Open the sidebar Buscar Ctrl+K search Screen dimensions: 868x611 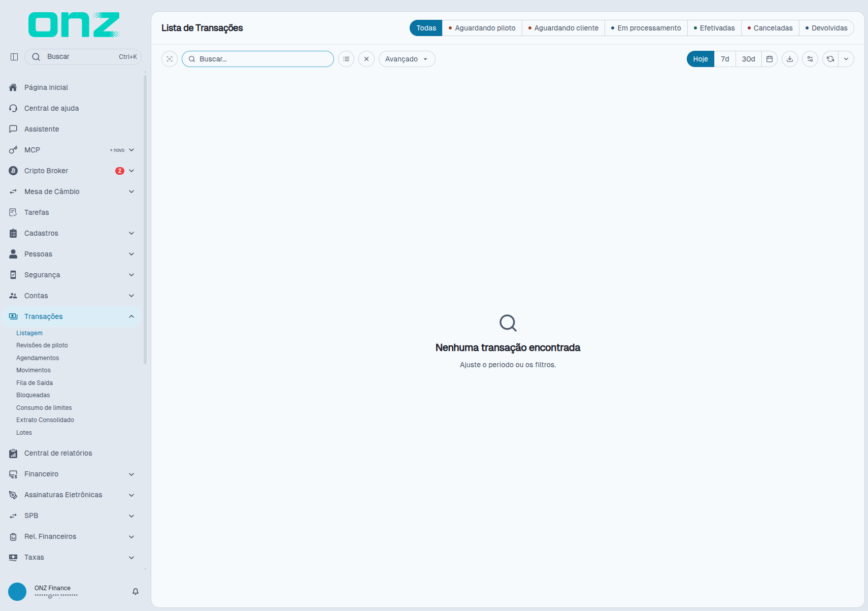click(83, 57)
